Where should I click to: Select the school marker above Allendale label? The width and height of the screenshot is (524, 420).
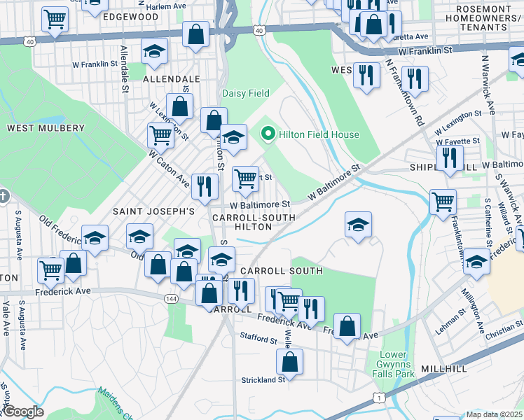click(x=154, y=53)
